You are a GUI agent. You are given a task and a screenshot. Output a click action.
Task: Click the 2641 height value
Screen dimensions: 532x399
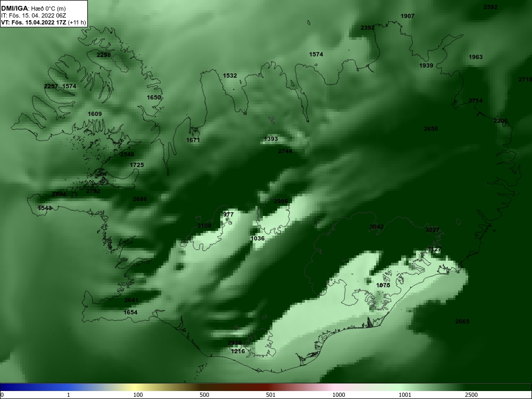[131, 300]
